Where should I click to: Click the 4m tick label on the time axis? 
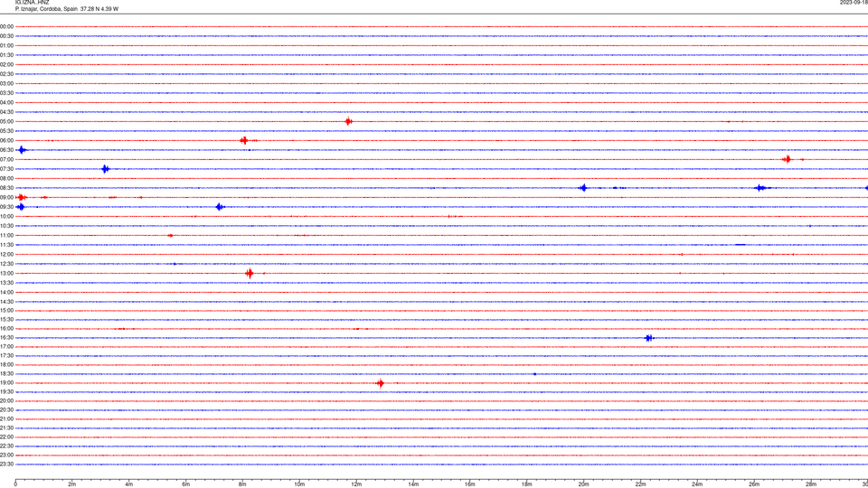point(129,484)
